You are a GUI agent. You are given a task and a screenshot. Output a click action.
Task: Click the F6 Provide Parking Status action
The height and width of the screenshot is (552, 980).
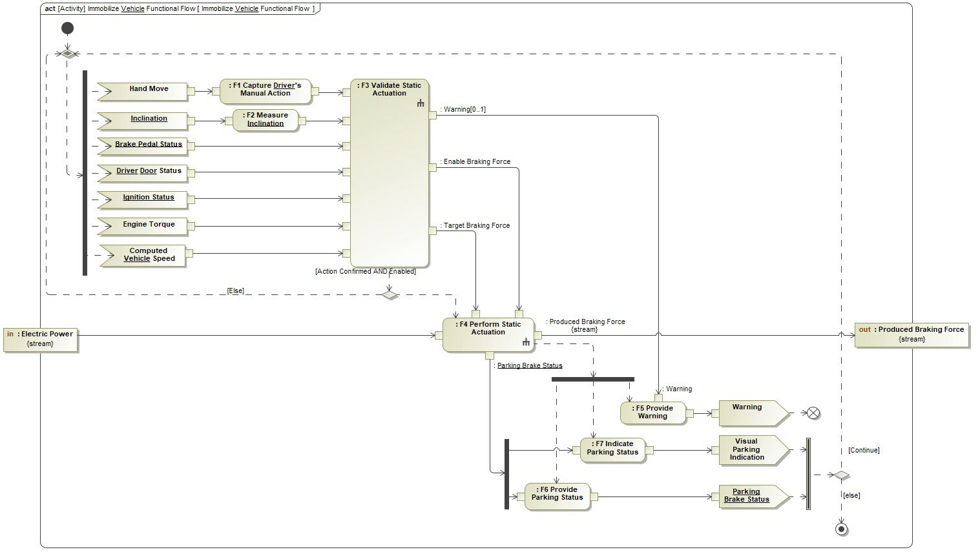[557, 496]
